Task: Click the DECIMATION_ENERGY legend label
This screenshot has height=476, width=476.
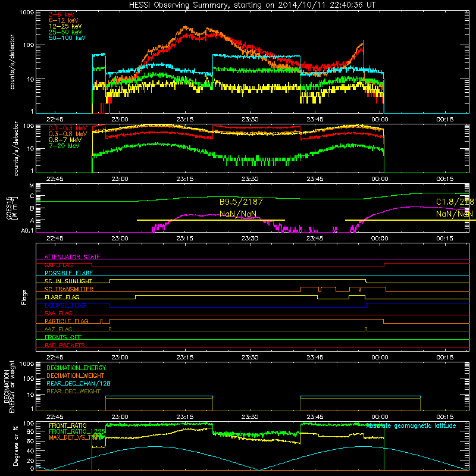Action: pos(76,368)
